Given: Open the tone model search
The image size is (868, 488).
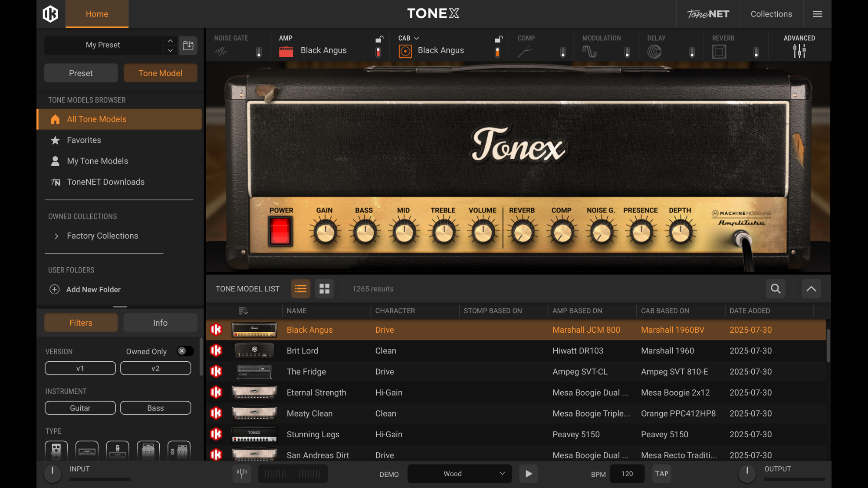Looking at the screenshot, I should tap(776, 289).
